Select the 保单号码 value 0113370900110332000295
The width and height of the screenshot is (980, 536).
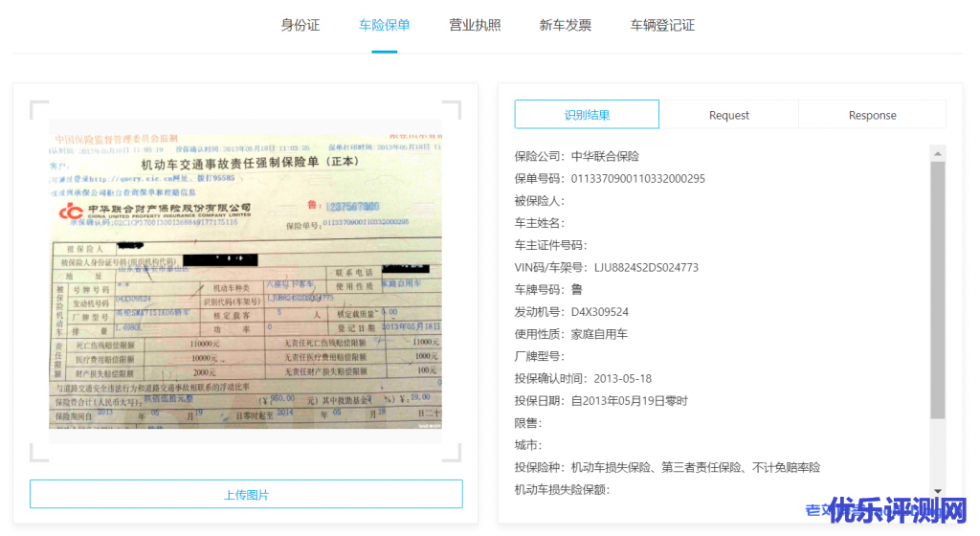[637, 179]
